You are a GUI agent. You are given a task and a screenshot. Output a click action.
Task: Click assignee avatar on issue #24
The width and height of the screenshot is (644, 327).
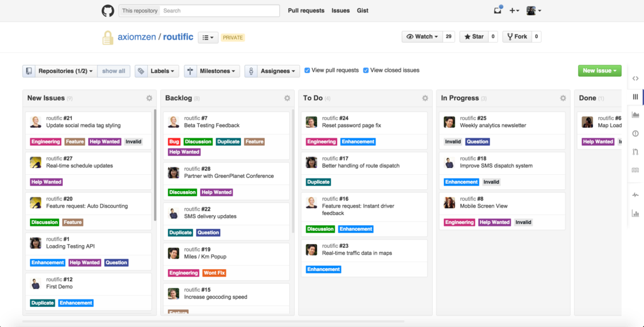(312, 122)
